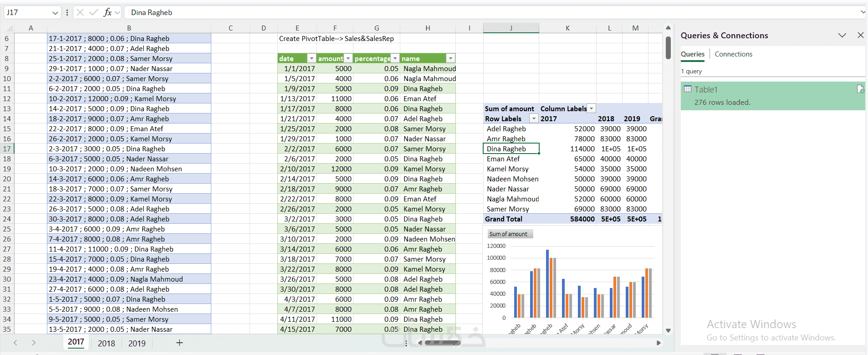This screenshot has width=868, height=355.
Task: Click the formula bar Cancel X icon
Action: (x=80, y=12)
